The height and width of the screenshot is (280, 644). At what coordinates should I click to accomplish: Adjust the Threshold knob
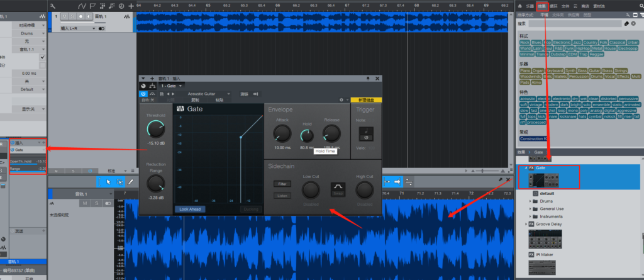pos(156,129)
